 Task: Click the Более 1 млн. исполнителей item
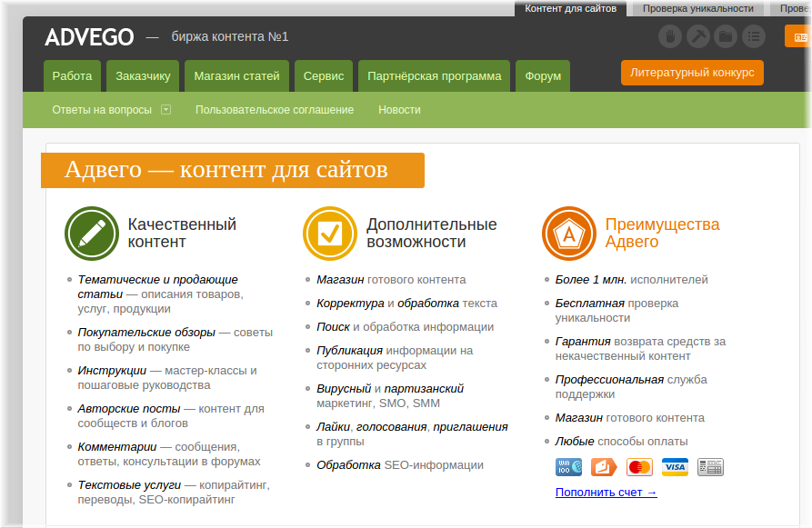(x=632, y=280)
